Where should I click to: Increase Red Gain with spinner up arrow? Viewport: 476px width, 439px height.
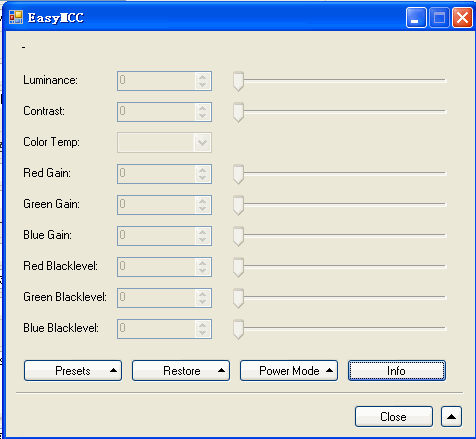coord(202,170)
